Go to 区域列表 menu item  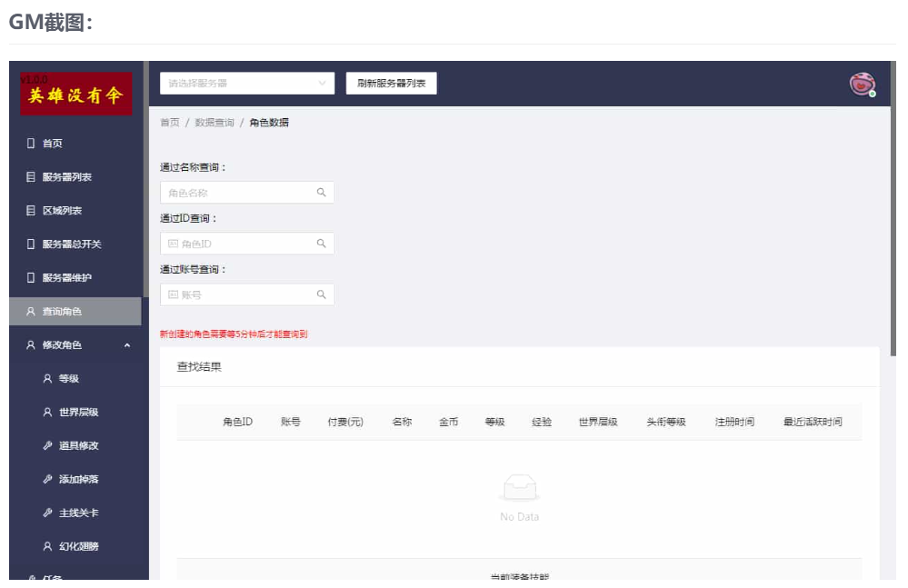pyautogui.click(x=75, y=210)
